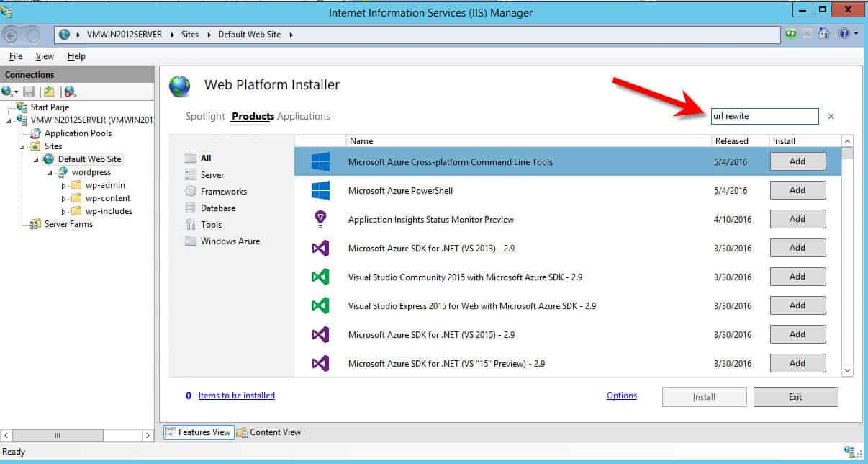The width and height of the screenshot is (868, 464).
Task: Open the Help menu
Action: [76, 56]
